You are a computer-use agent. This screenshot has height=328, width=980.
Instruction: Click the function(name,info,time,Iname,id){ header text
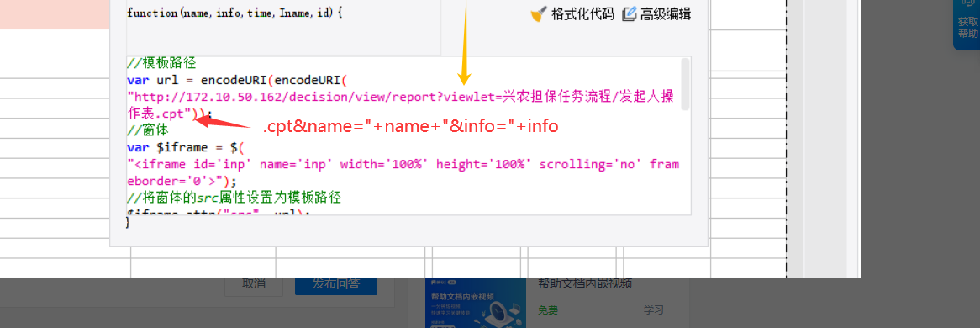click(234, 13)
